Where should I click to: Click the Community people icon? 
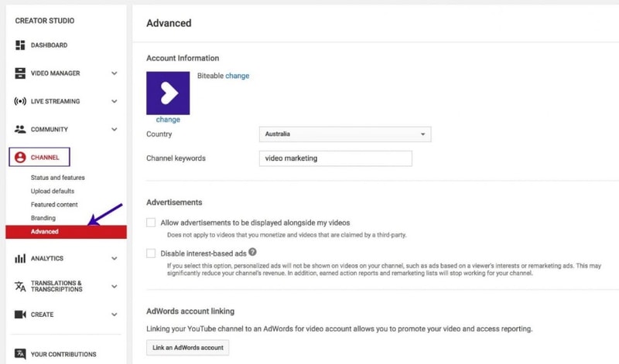tap(20, 129)
